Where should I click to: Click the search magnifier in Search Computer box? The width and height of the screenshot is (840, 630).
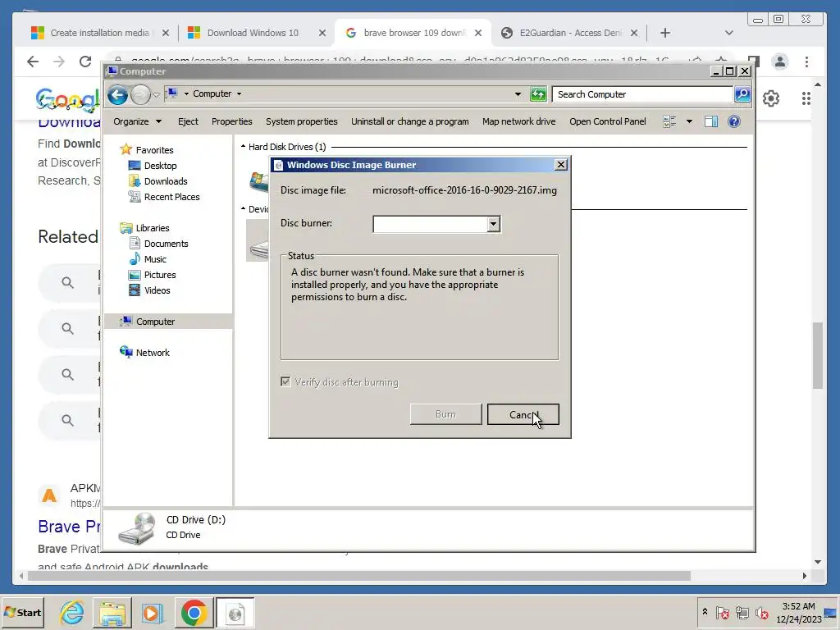742,94
